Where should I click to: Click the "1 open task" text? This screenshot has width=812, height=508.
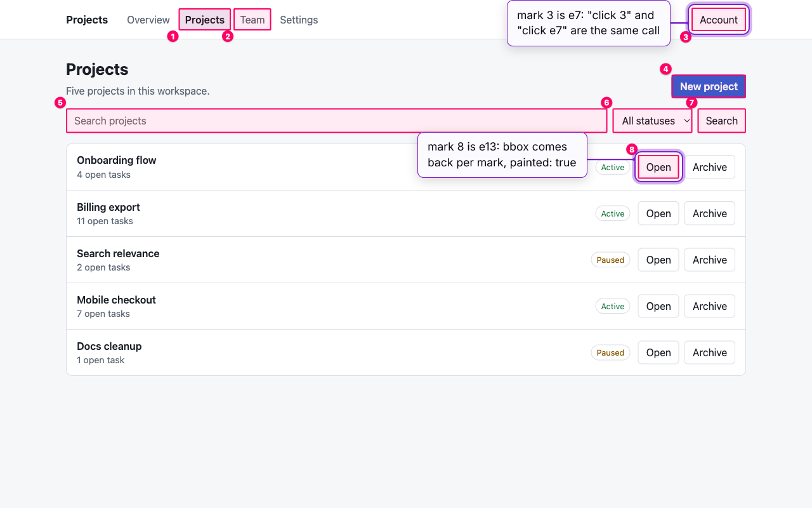tap(101, 360)
